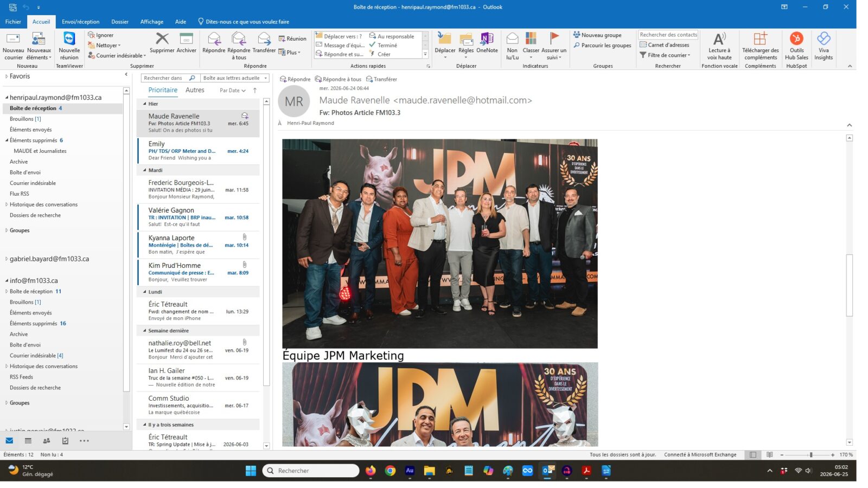Open the Règles menu

[466, 46]
